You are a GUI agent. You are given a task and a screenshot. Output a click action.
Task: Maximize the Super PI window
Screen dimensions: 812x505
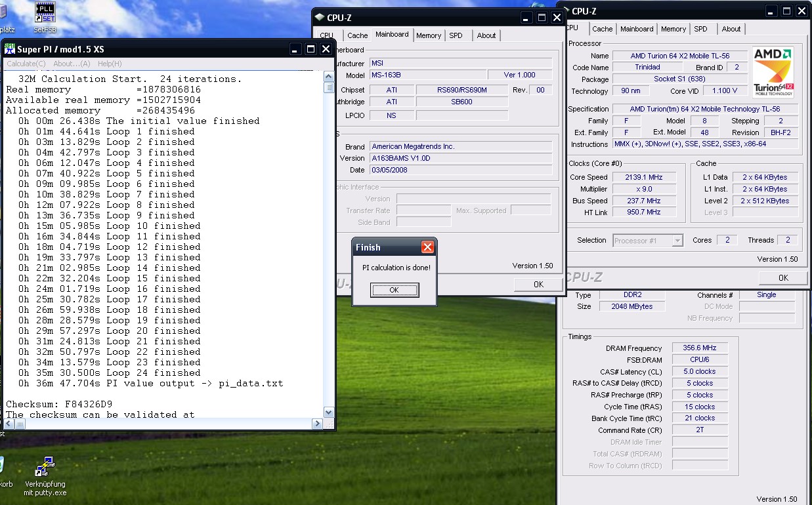(x=311, y=49)
